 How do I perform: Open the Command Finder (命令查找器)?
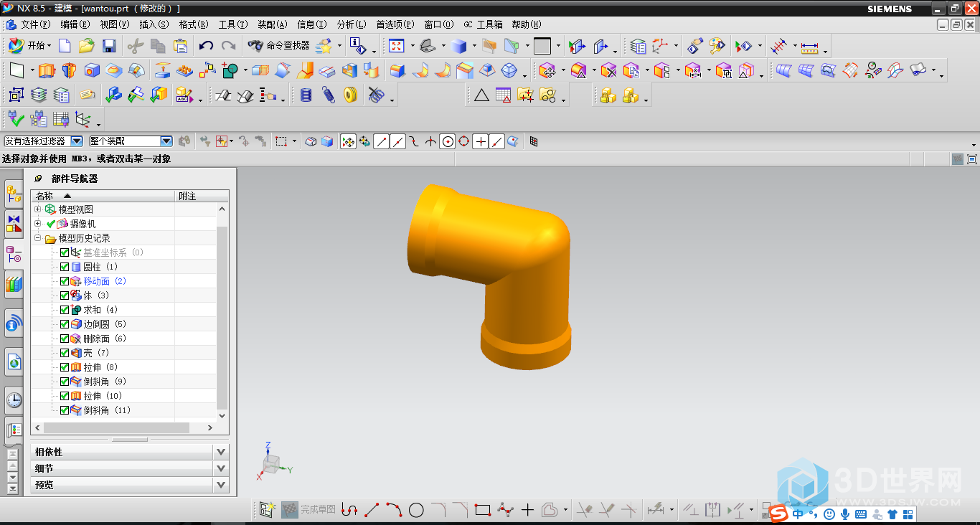coord(278,46)
